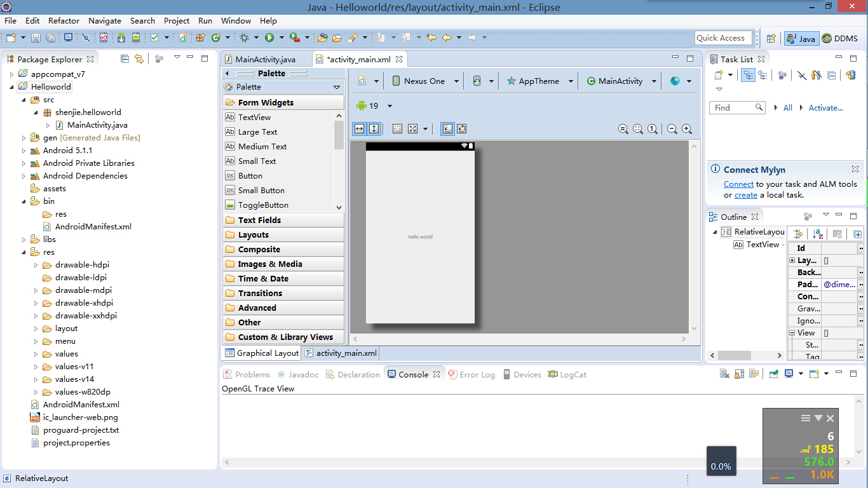Viewport: 868px width, 488px height.
Task: Click Activate... link in Task List
Action: 826,107
